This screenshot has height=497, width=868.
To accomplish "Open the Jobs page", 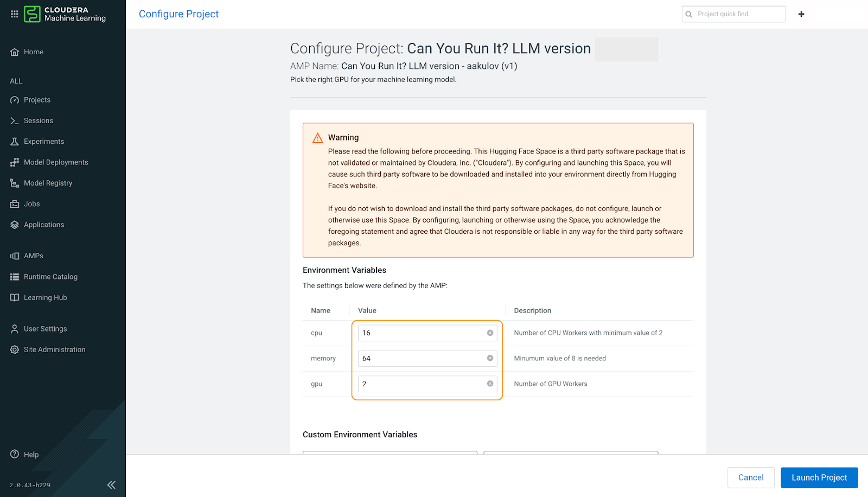I will click(x=31, y=203).
